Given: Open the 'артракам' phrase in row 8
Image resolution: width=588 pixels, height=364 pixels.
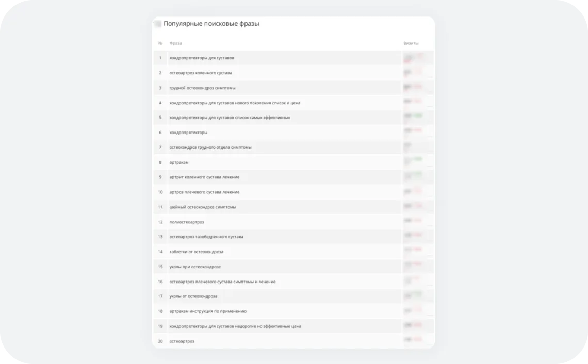Looking at the screenshot, I should pos(179,162).
